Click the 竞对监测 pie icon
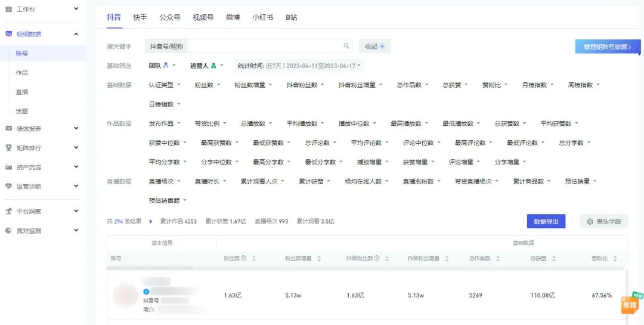 (x=8, y=231)
